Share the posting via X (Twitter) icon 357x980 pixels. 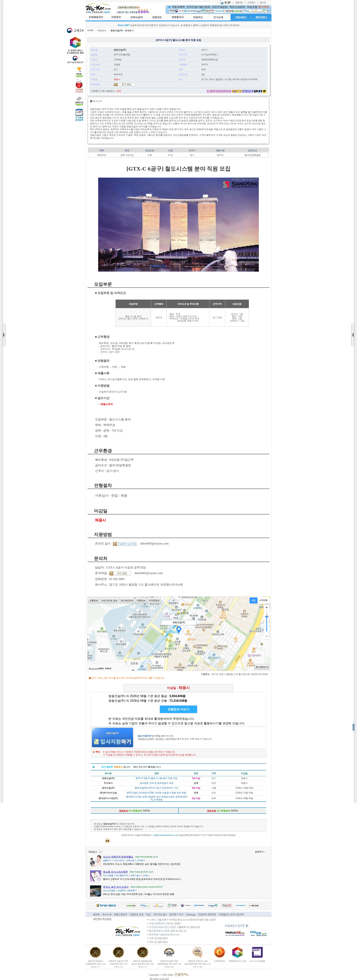(x=256, y=91)
